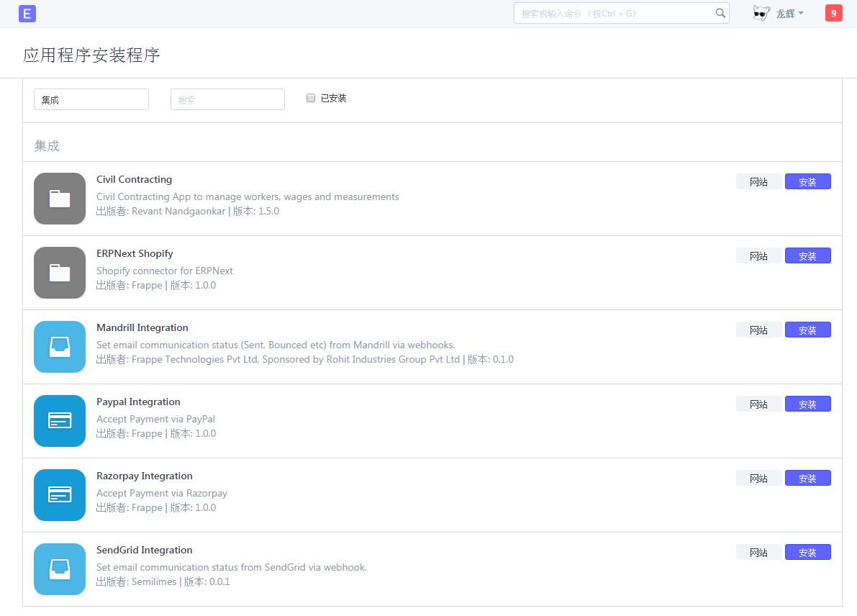This screenshot has height=616, width=857.
Task: Click the Razorpay Integration card icon
Action: pyautogui.click(x=60, y=495)
